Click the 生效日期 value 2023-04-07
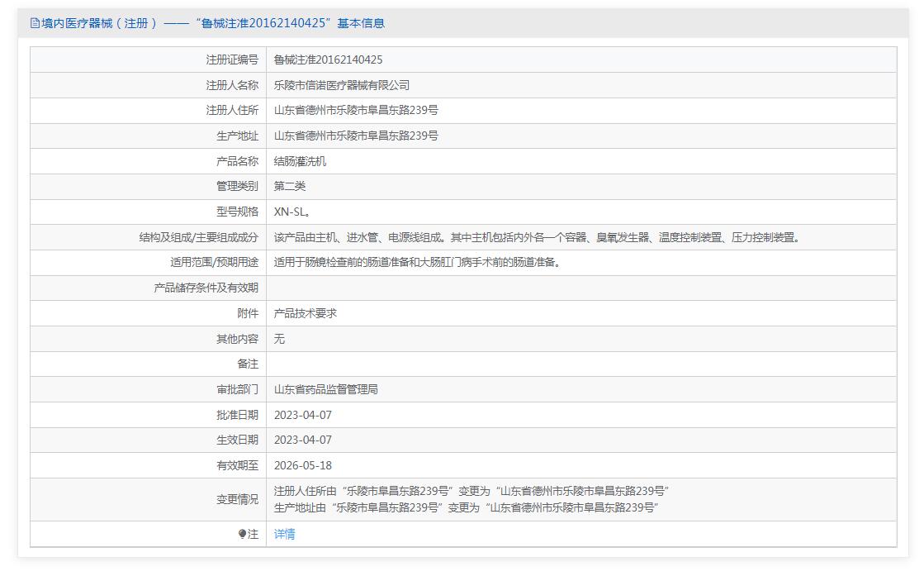The height and width of the screenshot is (576, 924). pyautogui.click(x=303, y=440)
